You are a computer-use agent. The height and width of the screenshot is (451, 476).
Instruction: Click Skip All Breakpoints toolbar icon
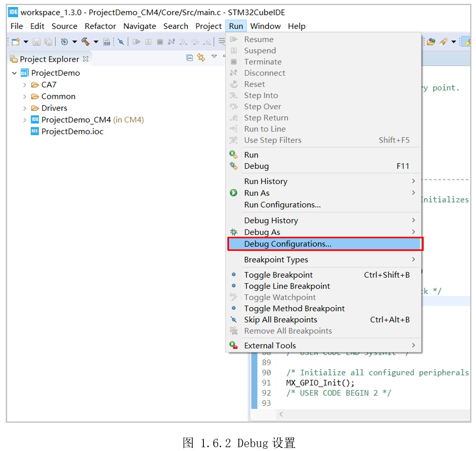click(121, 42)
